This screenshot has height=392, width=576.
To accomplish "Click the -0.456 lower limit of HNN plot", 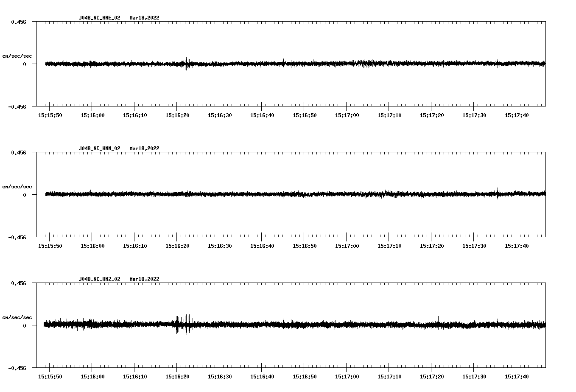I will tap(17, 237).
